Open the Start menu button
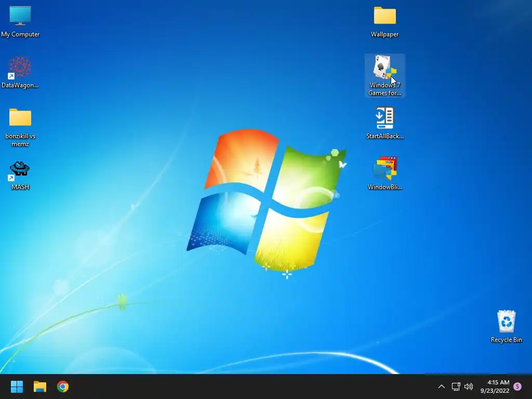Image resolution: width=532 pixels, height=399 pixels. pos(17,387)
